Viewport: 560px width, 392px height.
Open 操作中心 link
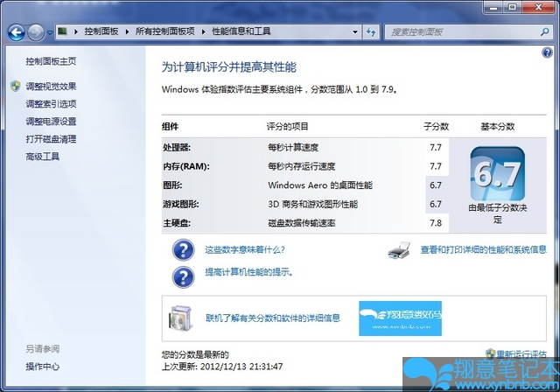pos(43,367)
